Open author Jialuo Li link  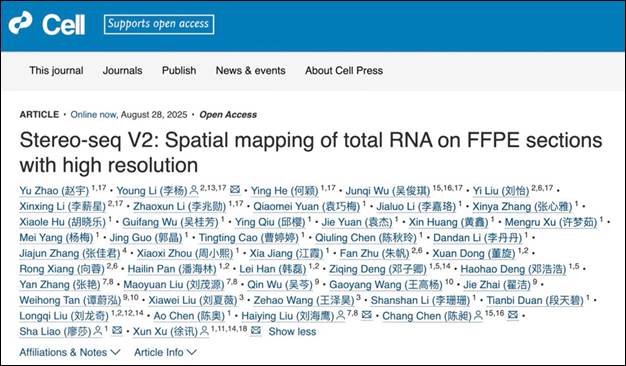(416, 206)
